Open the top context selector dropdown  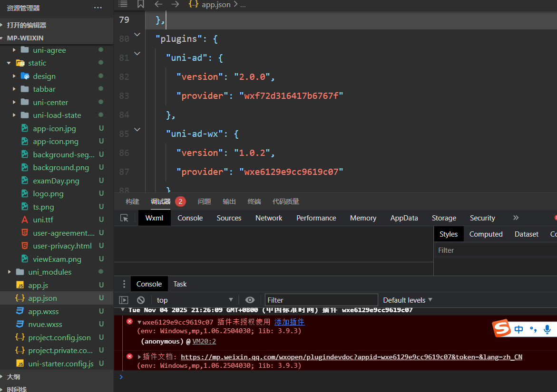coord(195,300)
